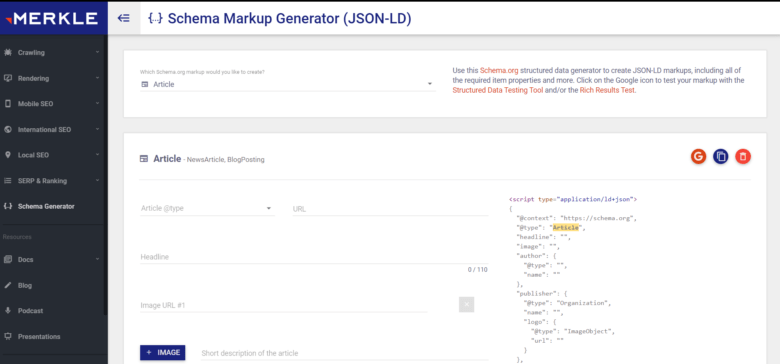Click the SERP & Ranking list icon
Screen dimensions: 780x364
click(7, 181)
